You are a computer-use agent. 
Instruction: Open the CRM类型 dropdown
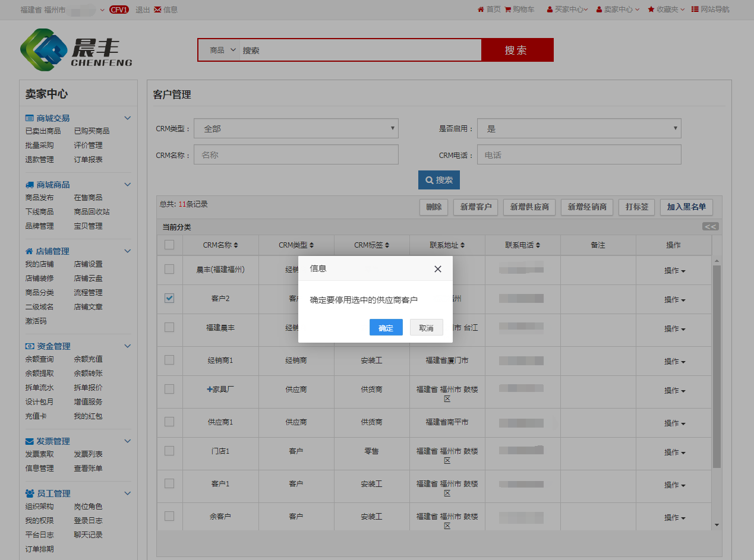click(296, 128)
